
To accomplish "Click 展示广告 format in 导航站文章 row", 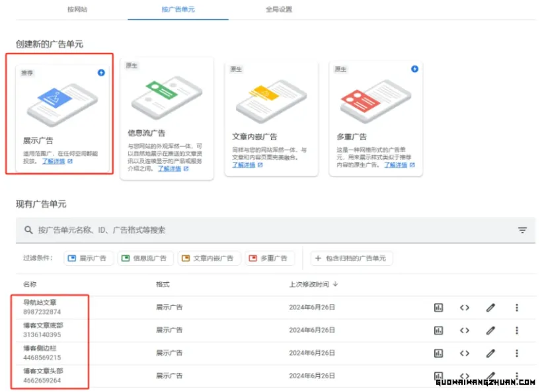I will click(x=169, y=307).
